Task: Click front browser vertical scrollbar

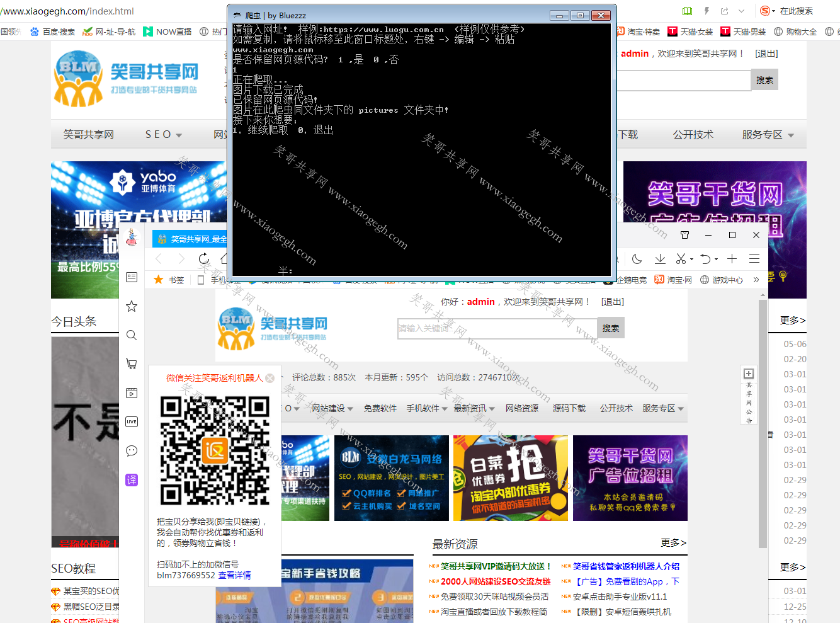Action: click(x=763, y=425)
